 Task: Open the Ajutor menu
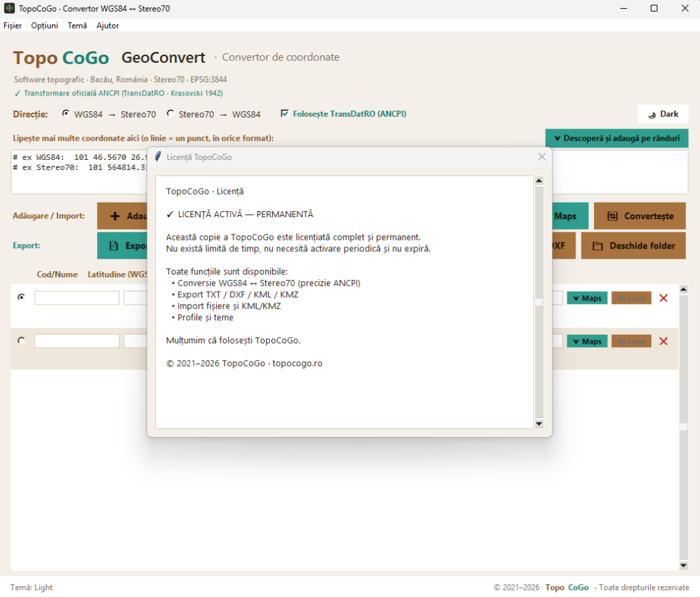(x=107, y=25)
